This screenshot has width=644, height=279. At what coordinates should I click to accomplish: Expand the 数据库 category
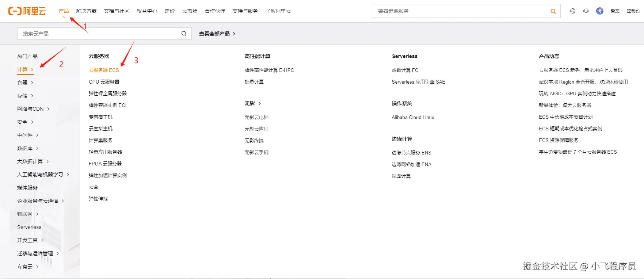coord(28,148)
